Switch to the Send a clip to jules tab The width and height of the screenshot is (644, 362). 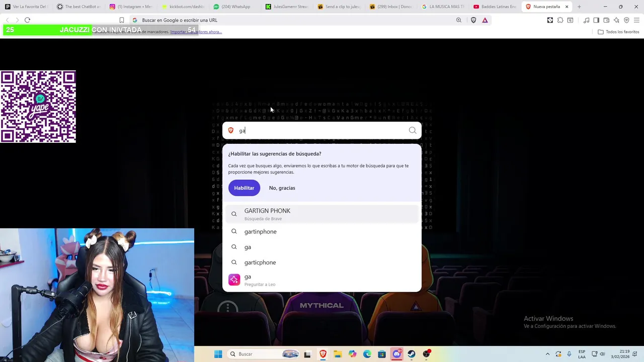(x=339, y=7)
